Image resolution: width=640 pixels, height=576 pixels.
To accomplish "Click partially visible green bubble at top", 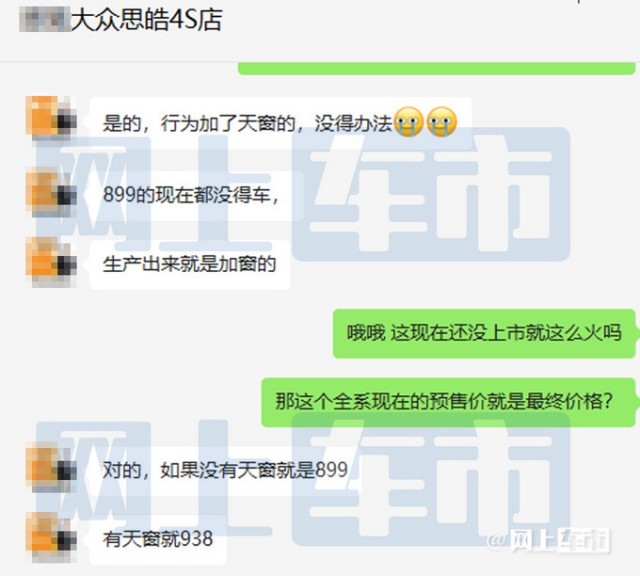I will click(436, 68).
